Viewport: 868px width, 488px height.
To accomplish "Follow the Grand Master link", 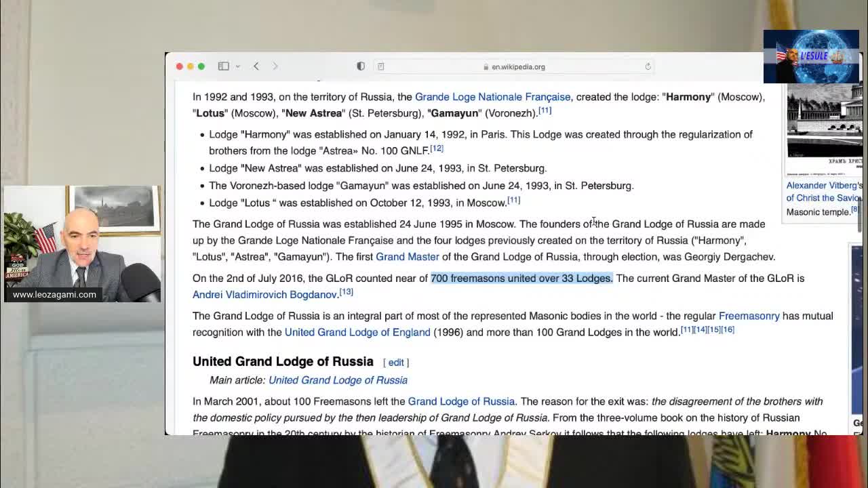I will click(408, 257).
